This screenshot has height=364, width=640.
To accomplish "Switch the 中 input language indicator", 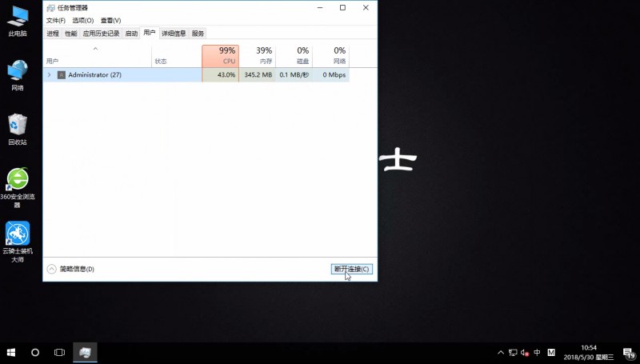I will [x=537, y=353].
